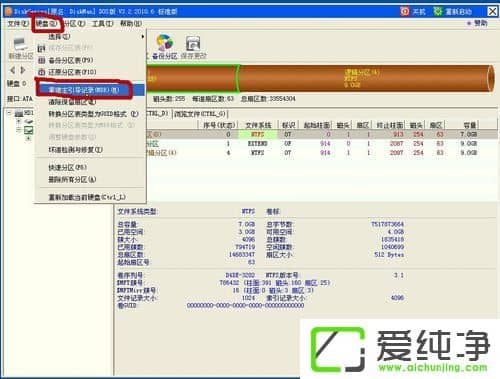This screenshot has height=379, width=500.
Task: Open the 工具(T) menu
Action: (x=103, y=23)
